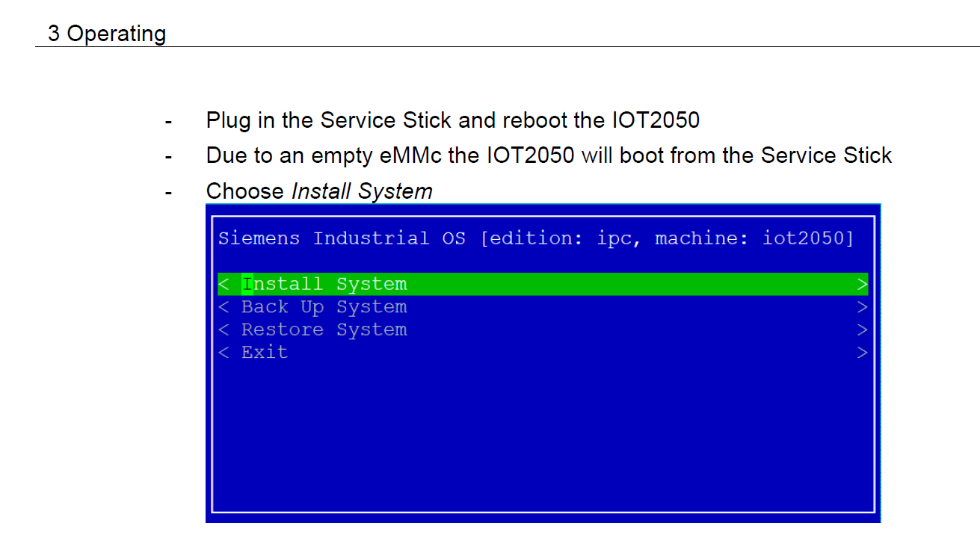Select the Install System menu entry
Screen dimensions: 980x544
click(x=543, y=284)
